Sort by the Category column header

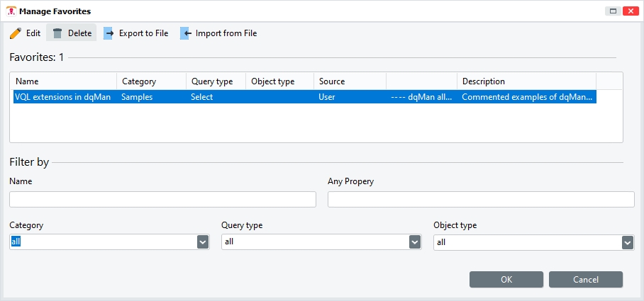click(x=150, y=81)
